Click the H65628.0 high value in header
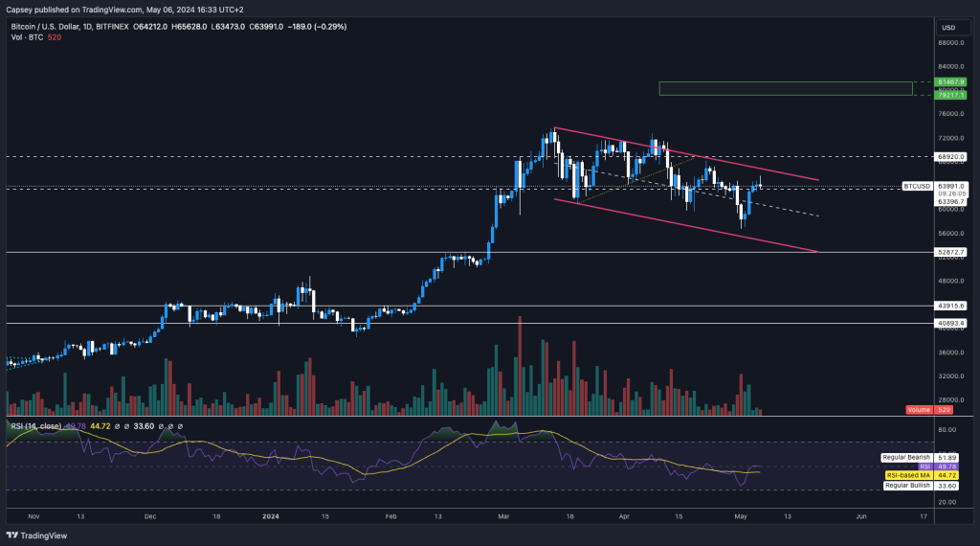 click(x=189, y=27)
